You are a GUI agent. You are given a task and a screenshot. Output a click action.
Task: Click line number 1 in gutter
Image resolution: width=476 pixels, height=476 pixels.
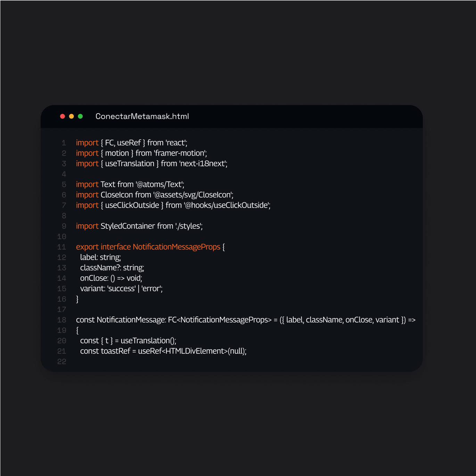(x=64, y=143)
